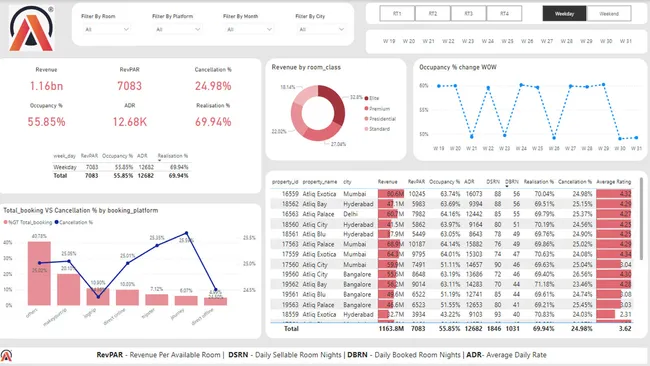Screen dimensions: 650x366
Task: Click the Presidential legend color marker
Action: [x=366, y=119]
